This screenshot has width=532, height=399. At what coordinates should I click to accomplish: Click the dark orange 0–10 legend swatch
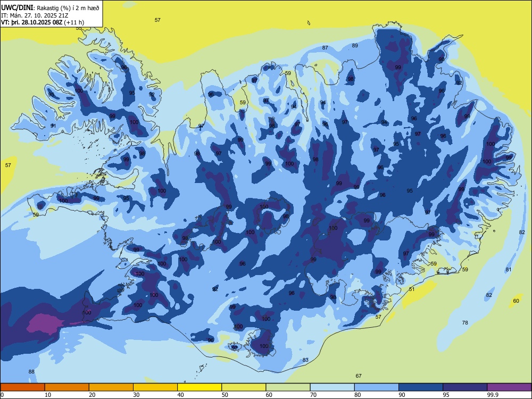[22, 387]
